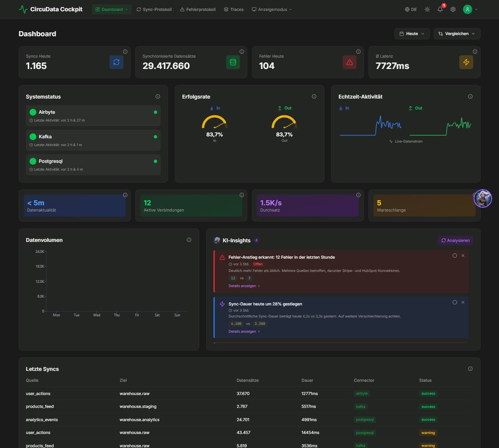Open the user avatar menu
The image size is (499, 448).
(470, 9)
